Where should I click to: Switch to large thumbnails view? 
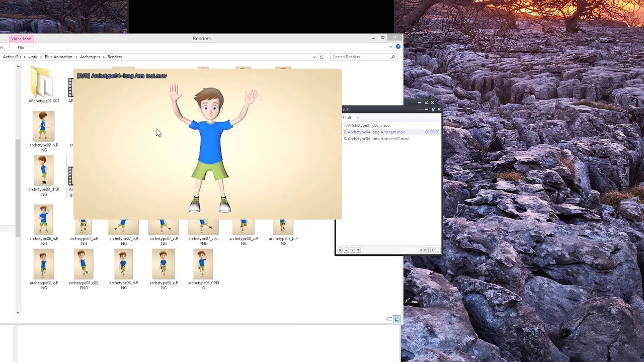(396, 319)
